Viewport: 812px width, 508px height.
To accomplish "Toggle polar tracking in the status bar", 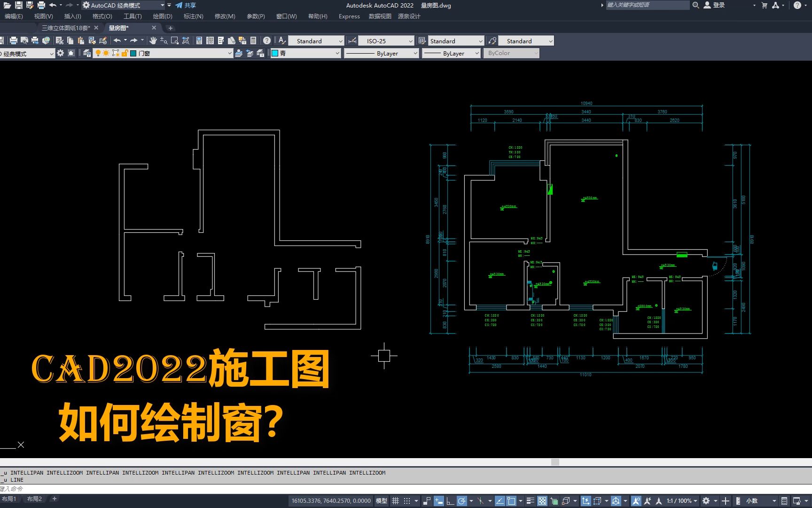I will click(461, 501).
